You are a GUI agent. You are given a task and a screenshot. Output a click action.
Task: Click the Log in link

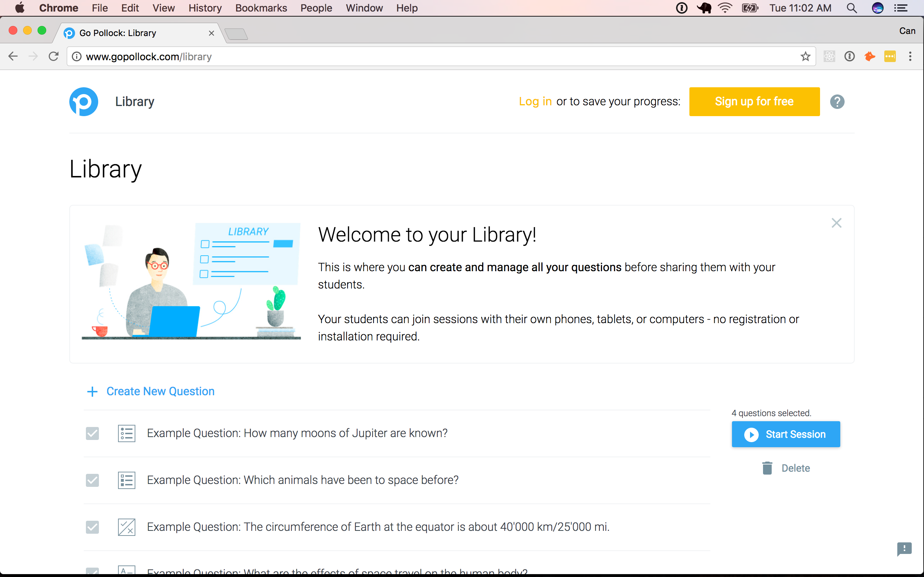[535, 101]
